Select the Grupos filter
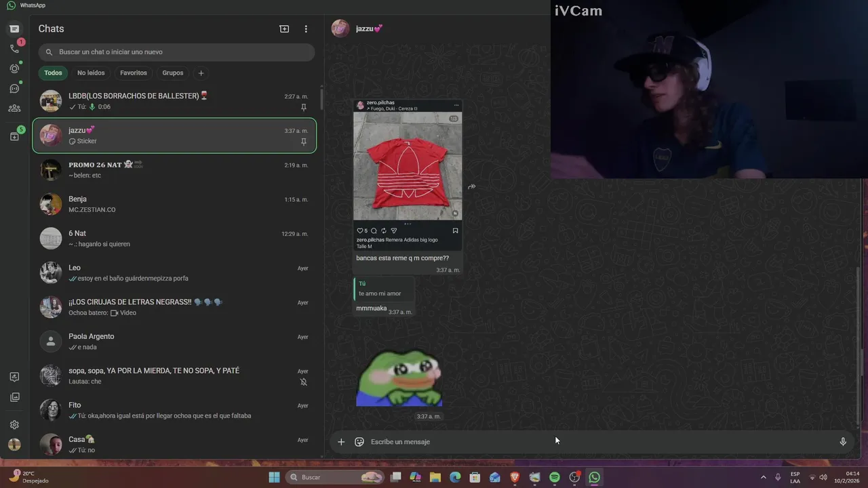This screenshot has height=488, width=868. (x=173, y=73)
